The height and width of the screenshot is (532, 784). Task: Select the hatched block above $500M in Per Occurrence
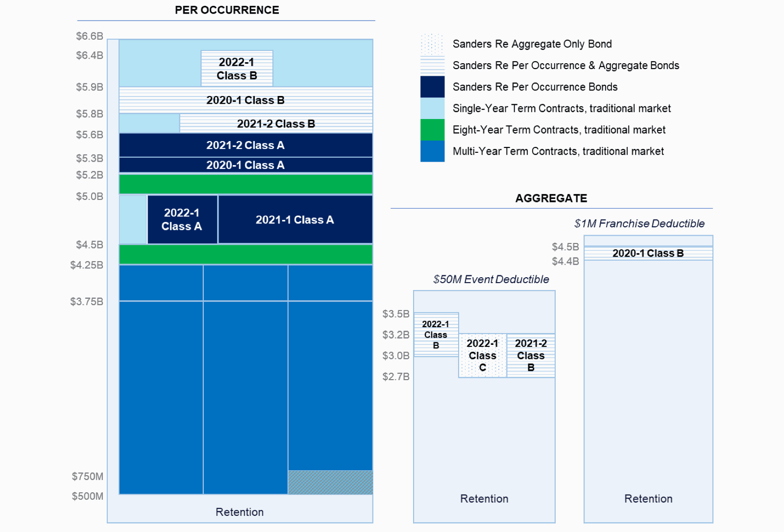(x=331, y=483)
